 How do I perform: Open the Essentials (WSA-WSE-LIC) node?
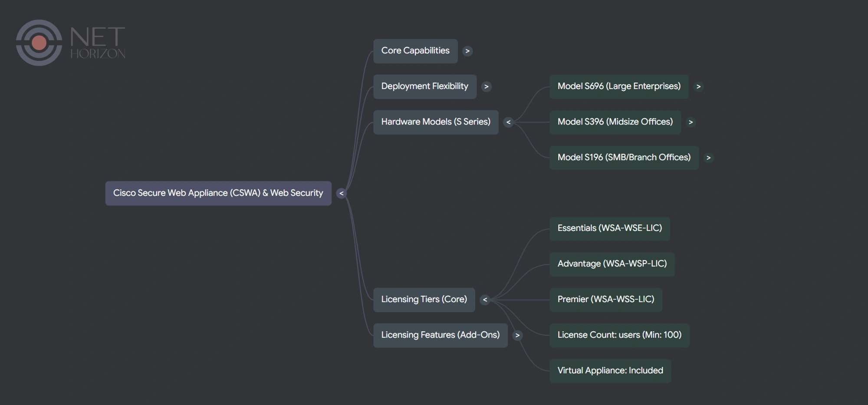tap(610, 229)
